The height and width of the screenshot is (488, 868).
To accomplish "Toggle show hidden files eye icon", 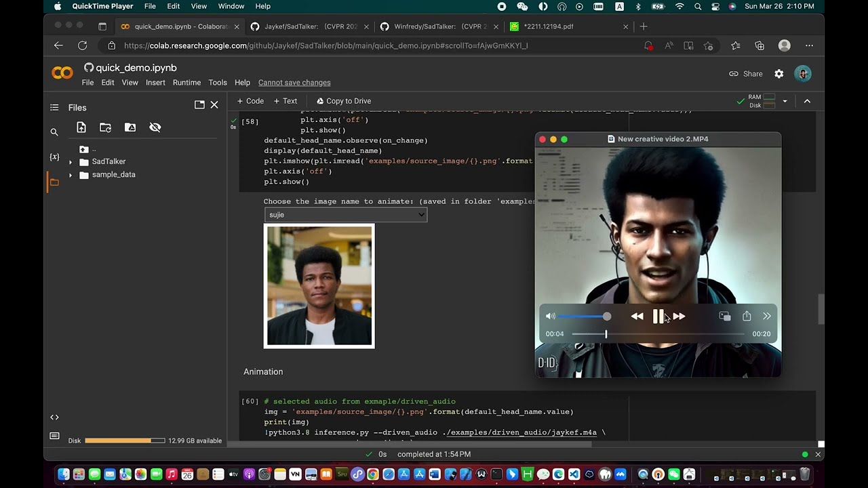I will pyautogui.click(x=155, y=127).
